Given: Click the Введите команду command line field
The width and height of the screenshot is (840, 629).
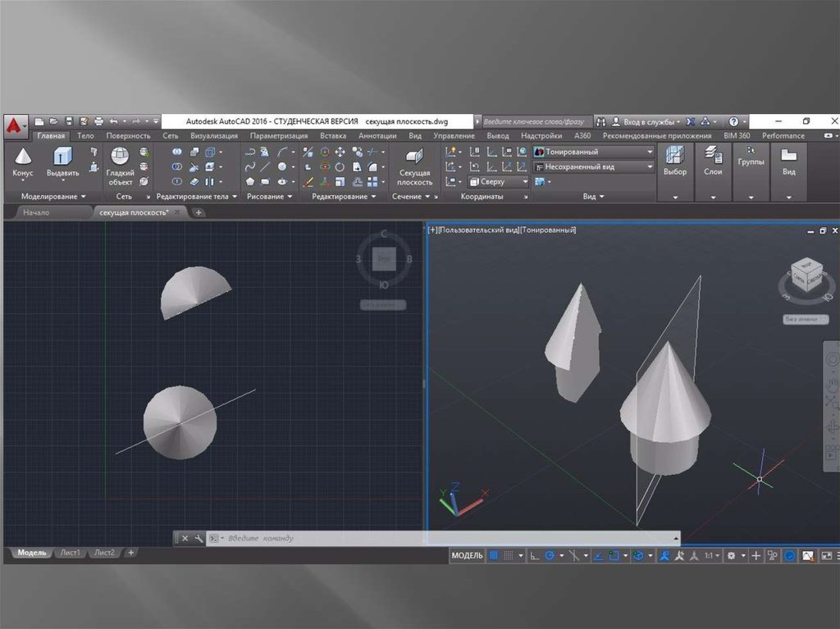Looking at the screenshot, I should pyautogui.click(x=443, y=538).
